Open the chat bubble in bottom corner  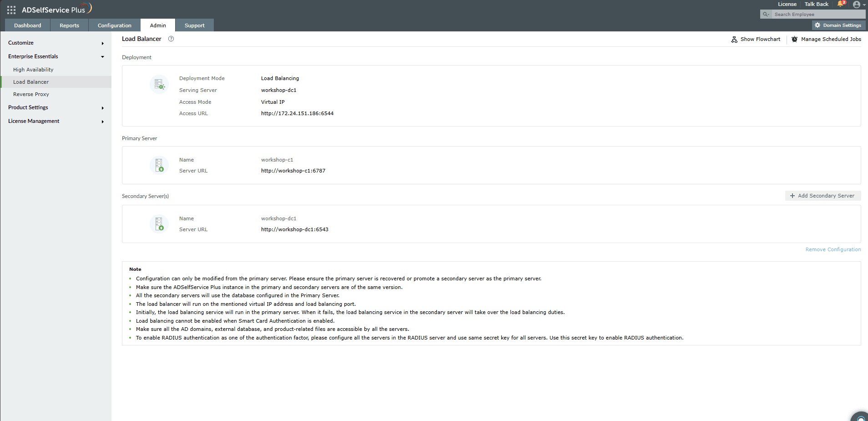860,416
